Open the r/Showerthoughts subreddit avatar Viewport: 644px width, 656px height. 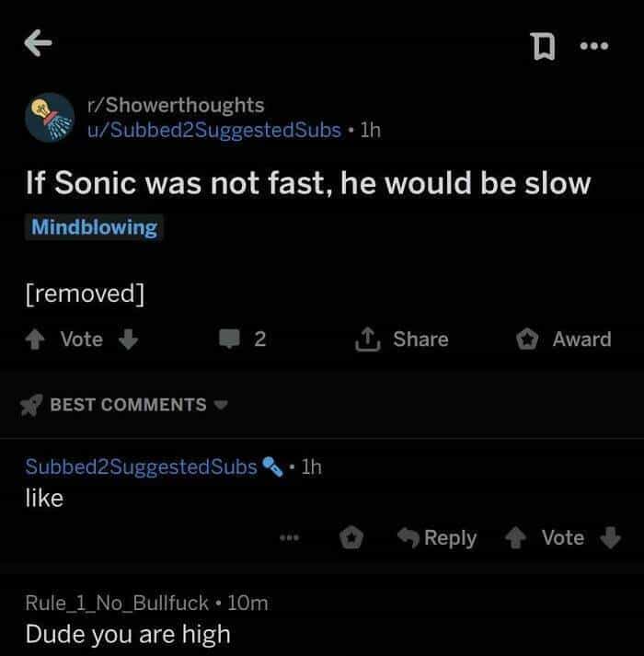coord(50,117)
